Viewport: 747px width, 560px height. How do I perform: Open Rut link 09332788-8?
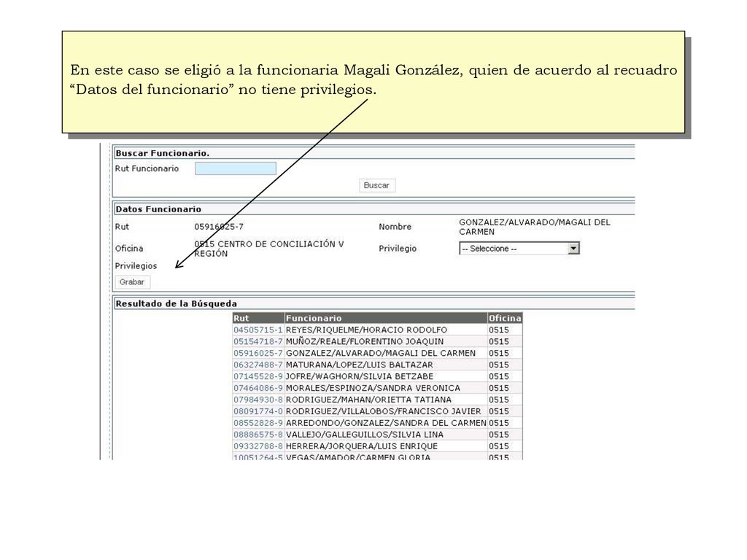coord(258,446)
